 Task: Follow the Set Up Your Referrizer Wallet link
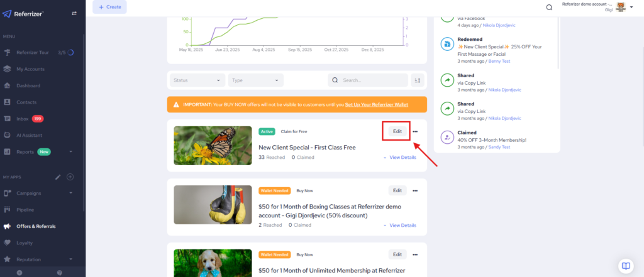(x=384, y=104)
